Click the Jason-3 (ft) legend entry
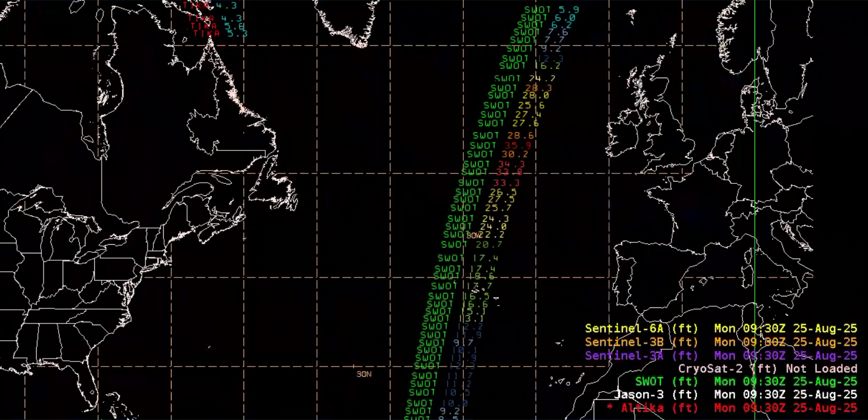The image size is (868, 420). point(735,395)
